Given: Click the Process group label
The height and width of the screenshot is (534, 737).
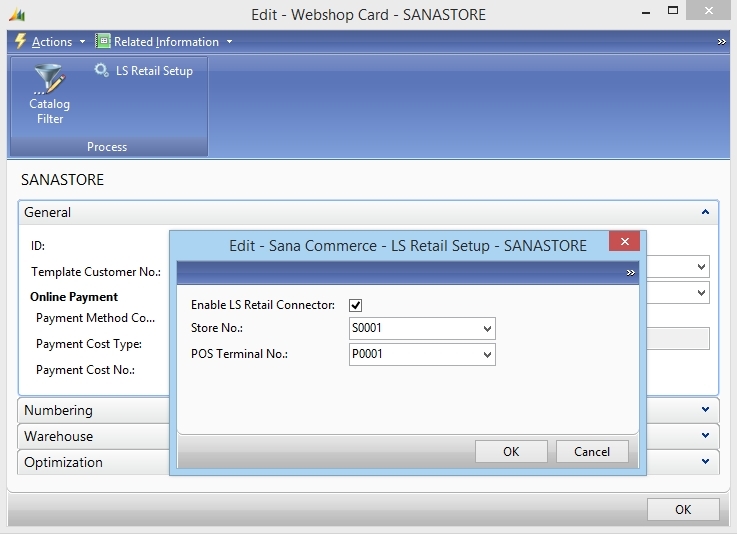Looking at the screenshot, I should [107, 147].
